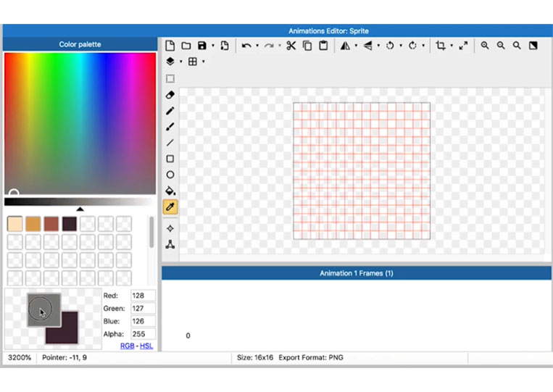Select the gray primary color box

coord(44,310)
